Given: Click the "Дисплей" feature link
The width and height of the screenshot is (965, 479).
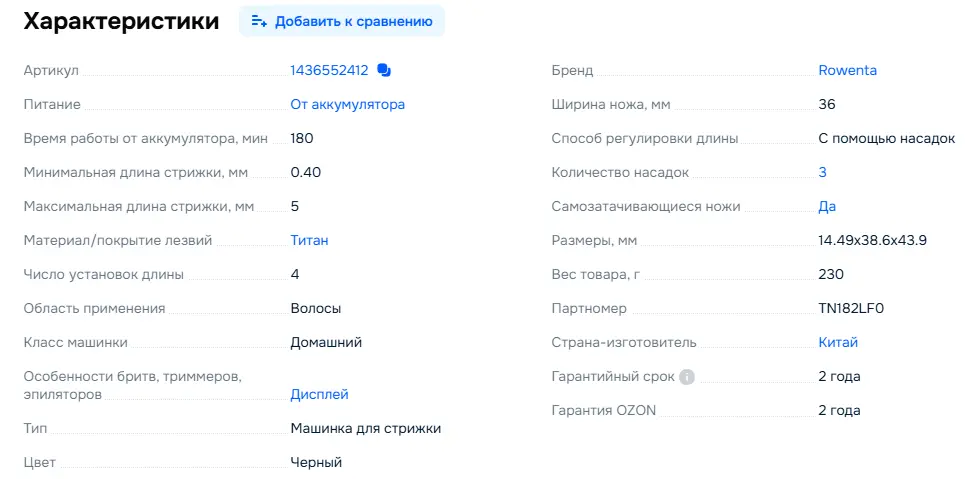Looking at the screenshot, I should [x=319, y=395].
